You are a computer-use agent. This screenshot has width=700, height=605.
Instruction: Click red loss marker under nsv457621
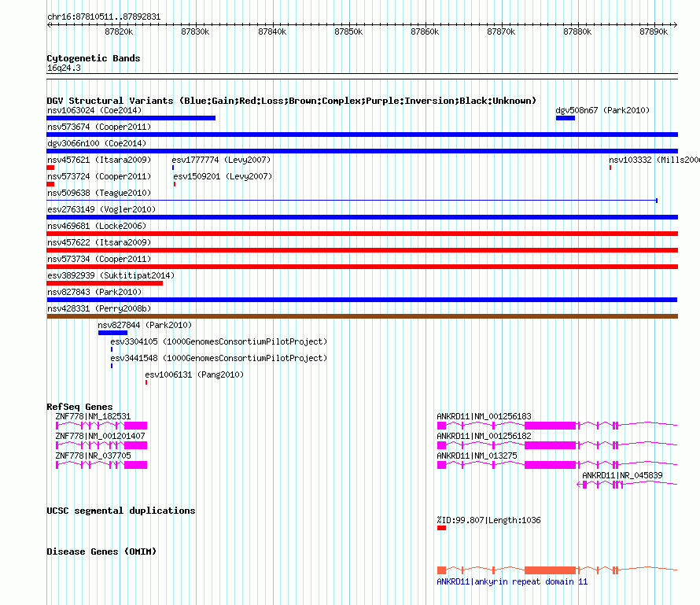tap(50, 168)
